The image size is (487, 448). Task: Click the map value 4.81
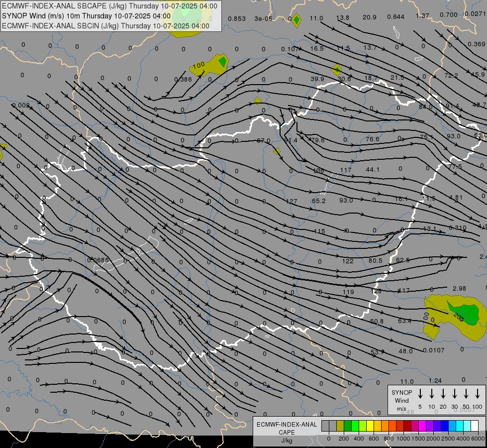pyautogui.click(x=456, y=198)
